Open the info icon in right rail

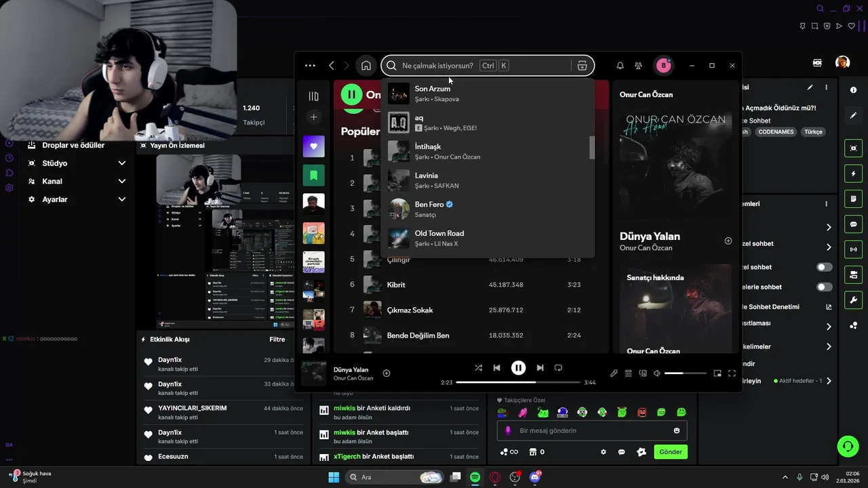pyautogui.click(x=853, y=90)
